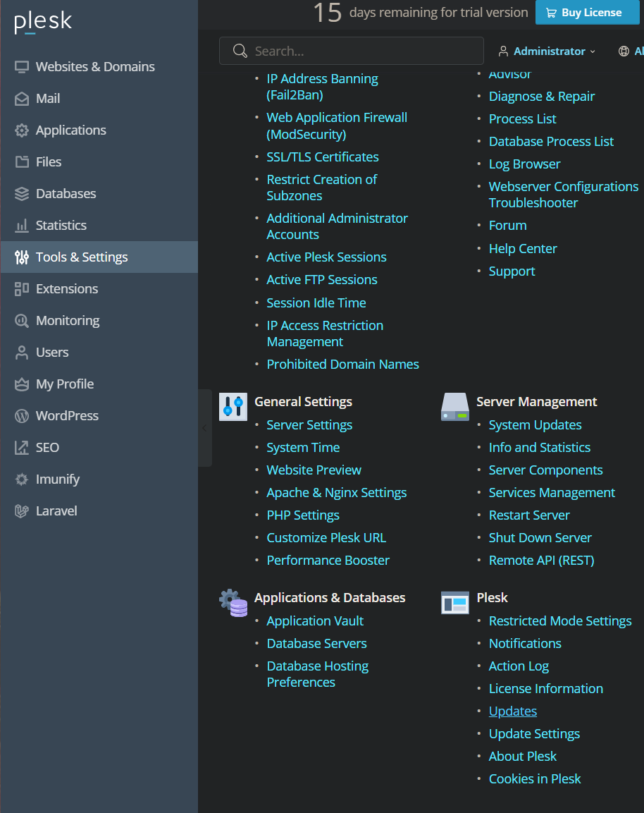Focus the Search input field
The image size is (644, 813).
tap(359, 51)
